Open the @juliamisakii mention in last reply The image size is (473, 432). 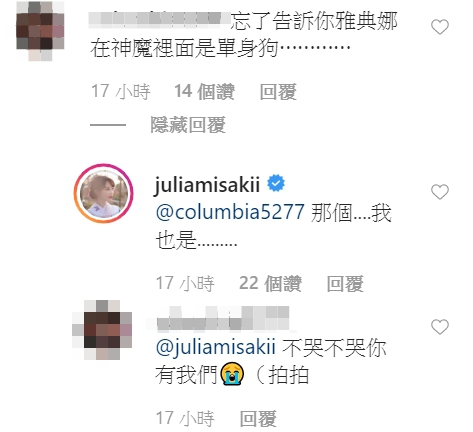point(216,347)
